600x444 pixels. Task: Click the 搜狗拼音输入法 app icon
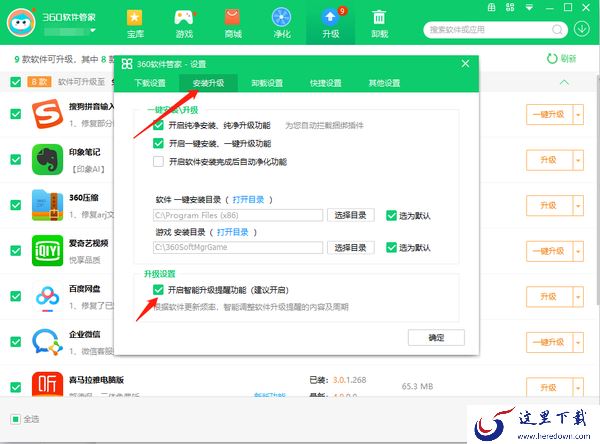pyautogui.click(x=47, y=114)
